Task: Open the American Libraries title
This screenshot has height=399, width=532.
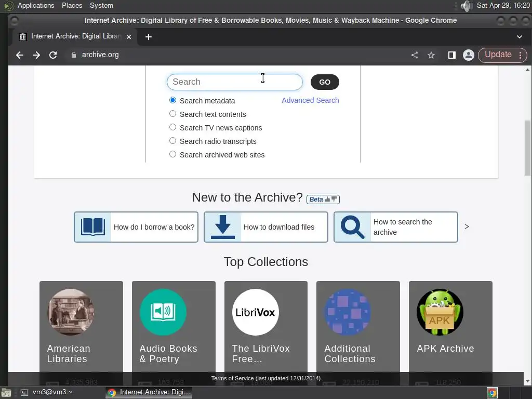Action: [69, 353]
